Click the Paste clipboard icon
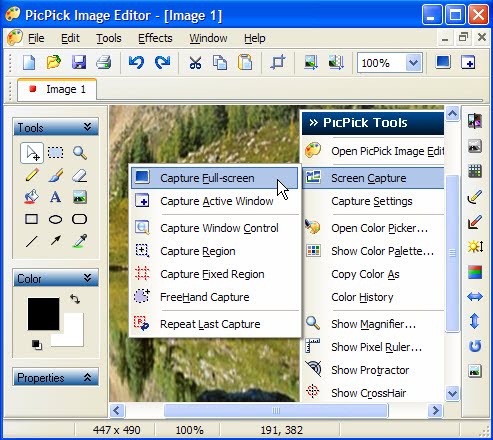This screenshot has height=440, width=493. [x=245, y=62]
